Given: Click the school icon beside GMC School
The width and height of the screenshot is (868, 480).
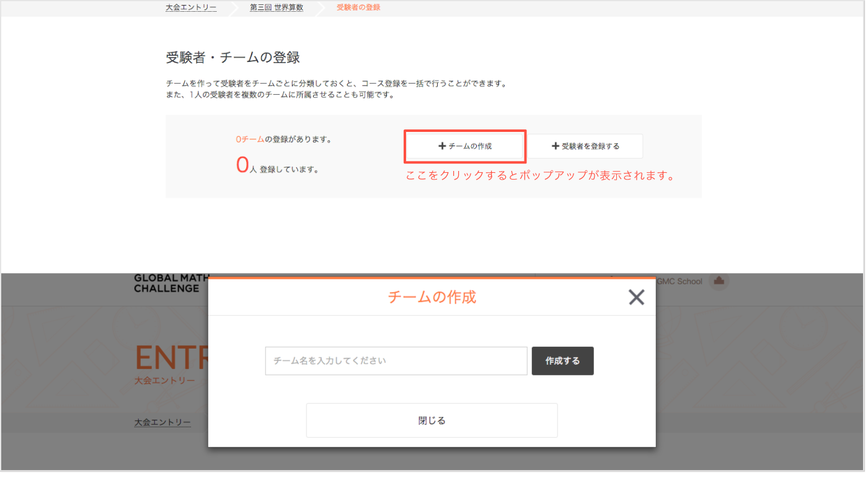Looking at the screenshot, I should (719, 281).
